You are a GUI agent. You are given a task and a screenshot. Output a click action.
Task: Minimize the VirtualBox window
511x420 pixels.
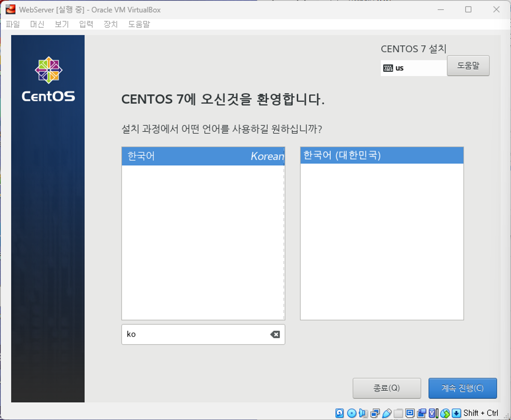pos(441,9)
